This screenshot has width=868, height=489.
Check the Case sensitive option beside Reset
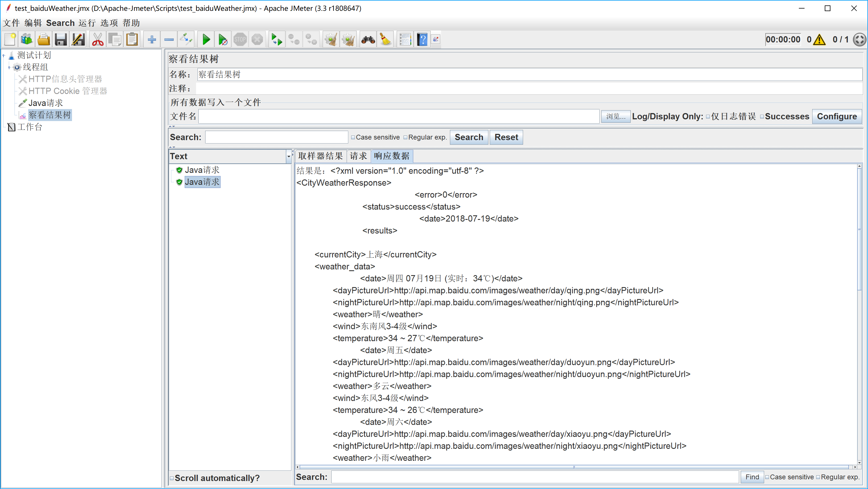pyautogui.click(x=353, y=137)
